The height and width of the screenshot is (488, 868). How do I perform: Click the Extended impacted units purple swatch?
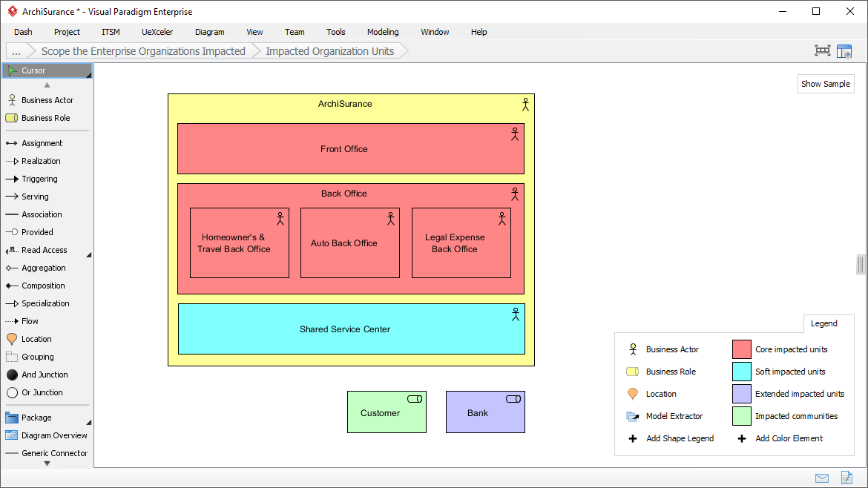(741, 394)
